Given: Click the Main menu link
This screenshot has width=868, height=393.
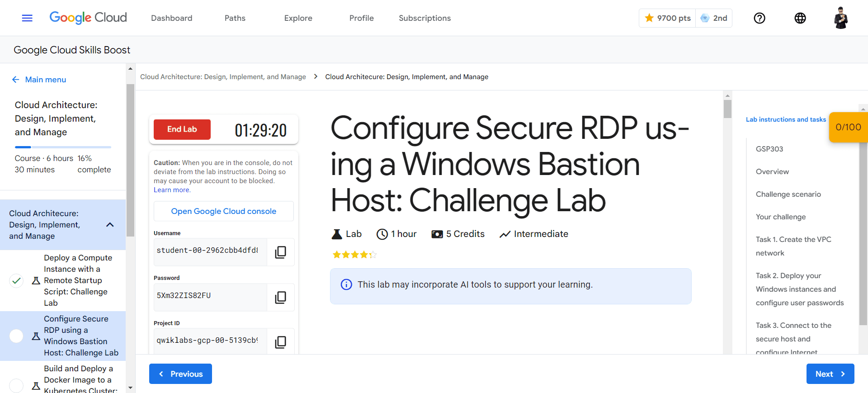Looking at the screenshot, I should click(x=46, y=80).
